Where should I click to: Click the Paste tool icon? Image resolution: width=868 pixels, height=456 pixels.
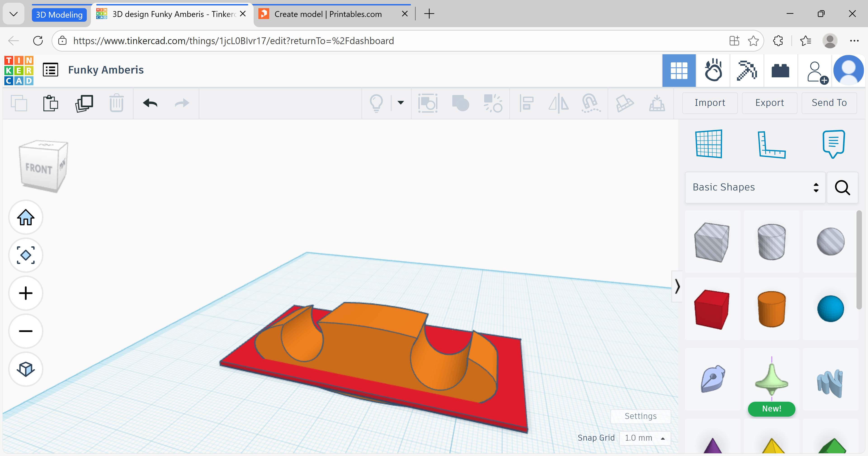[51, 103]
